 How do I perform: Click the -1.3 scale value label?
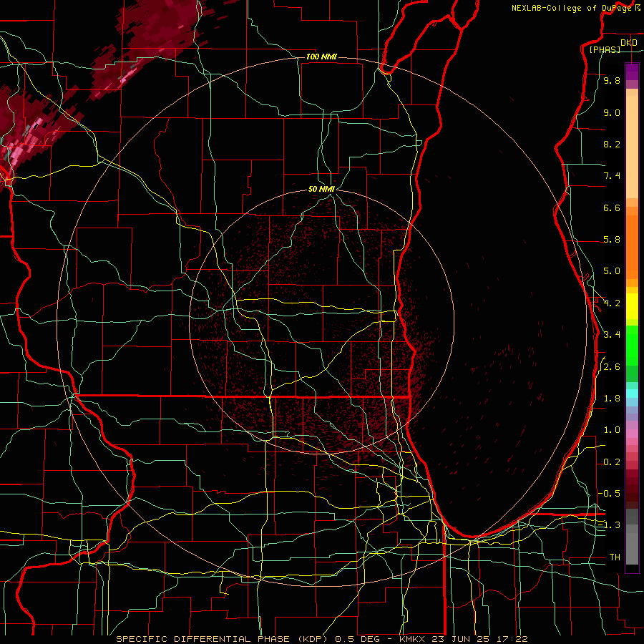pyautogui.click(x=610, y=525)
